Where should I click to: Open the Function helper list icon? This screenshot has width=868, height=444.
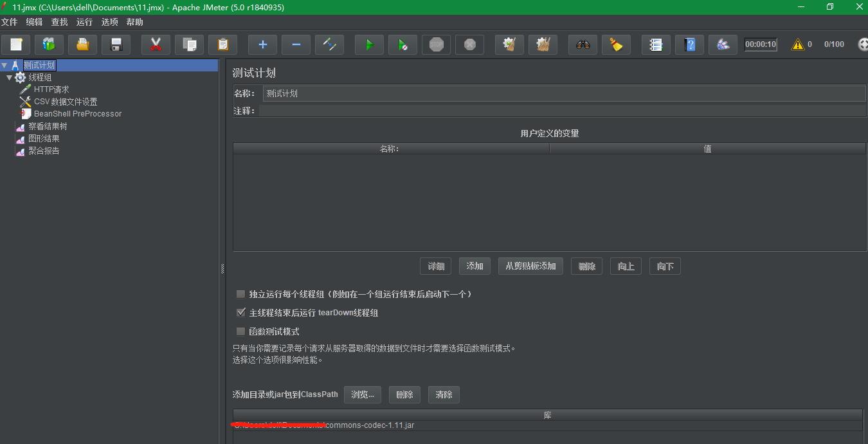[x=656, y=44]
